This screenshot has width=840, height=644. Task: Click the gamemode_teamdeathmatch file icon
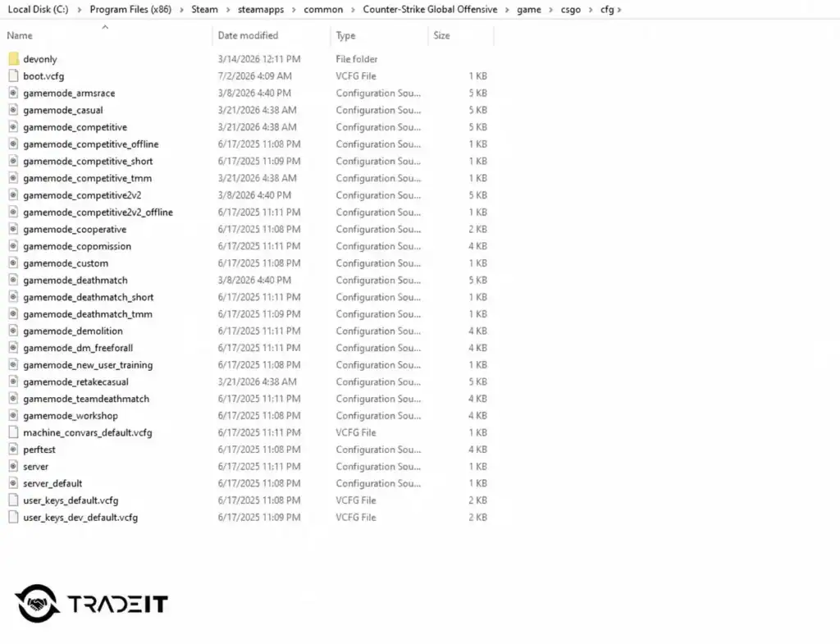pyautogui.click(x=13, y=399)
